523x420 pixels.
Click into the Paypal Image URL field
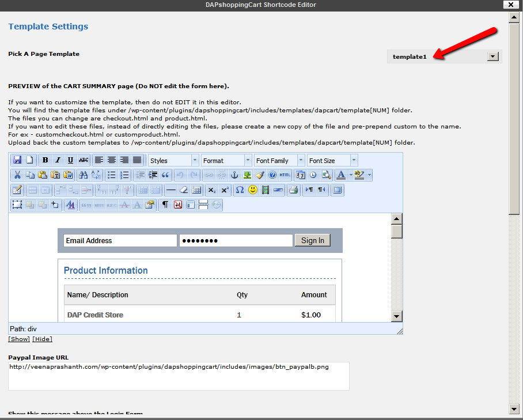179,376
